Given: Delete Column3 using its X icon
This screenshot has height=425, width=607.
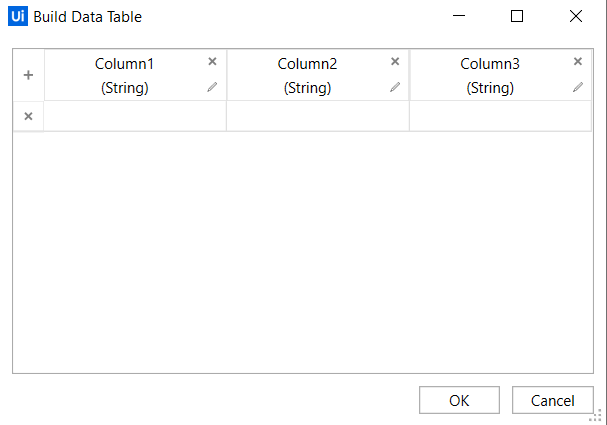Looking at the screenshot, I should (x=578, y=61).
